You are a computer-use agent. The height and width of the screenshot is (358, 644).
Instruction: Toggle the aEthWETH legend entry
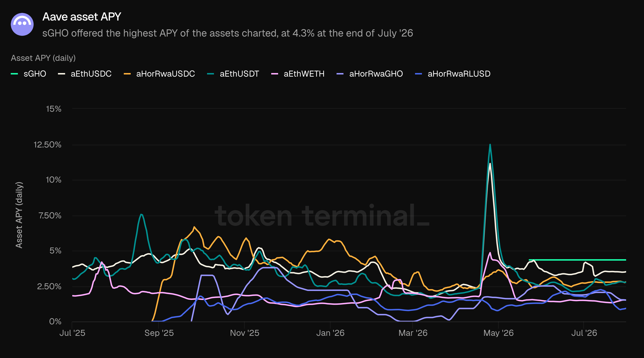point(298,74)
